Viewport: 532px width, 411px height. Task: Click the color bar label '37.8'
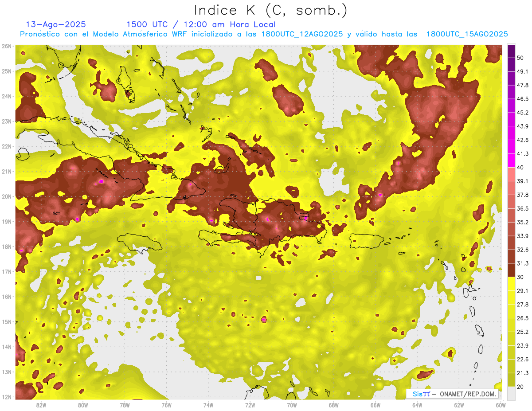523,195
